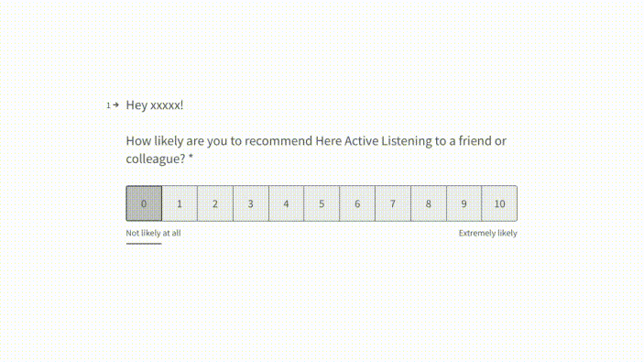Click the word 'colleague?' in the question
Image resolution: width=644 pixels, height=362 pixels.
(156, 159)
